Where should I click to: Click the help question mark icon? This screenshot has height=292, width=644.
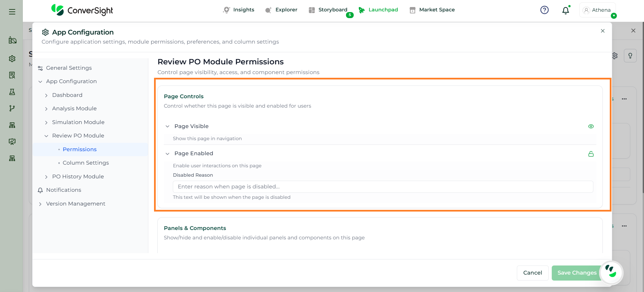[544, 10]
